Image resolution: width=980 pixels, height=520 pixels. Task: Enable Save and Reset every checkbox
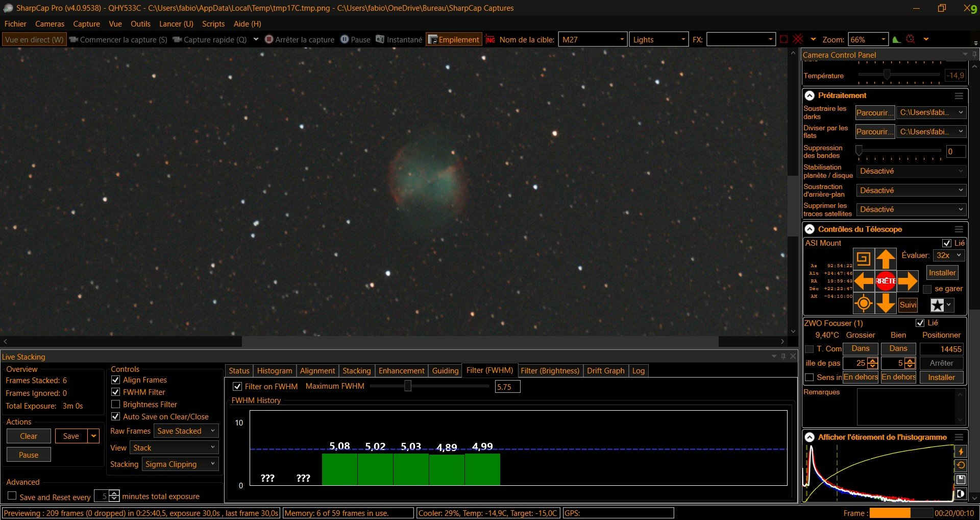pos(12,495)
